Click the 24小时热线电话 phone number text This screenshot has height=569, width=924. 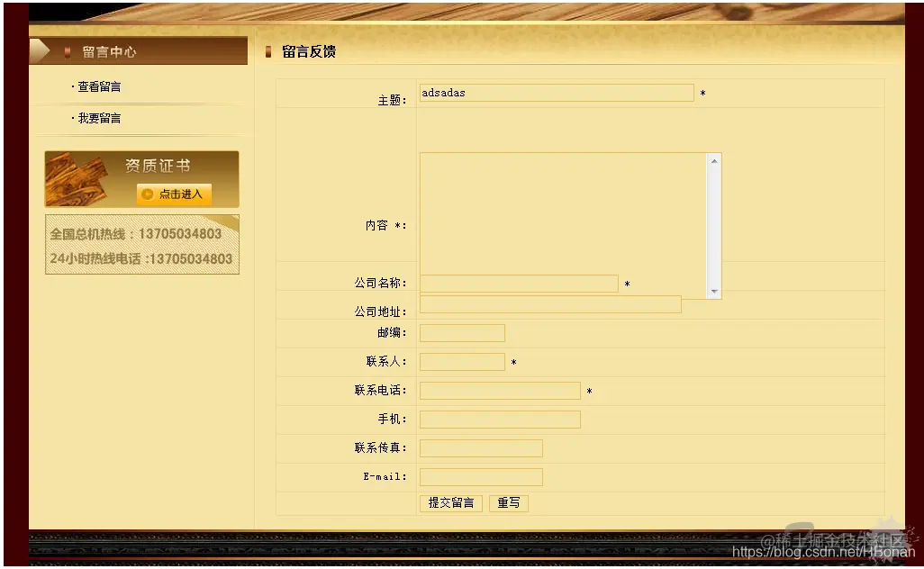tap(140, 258)
